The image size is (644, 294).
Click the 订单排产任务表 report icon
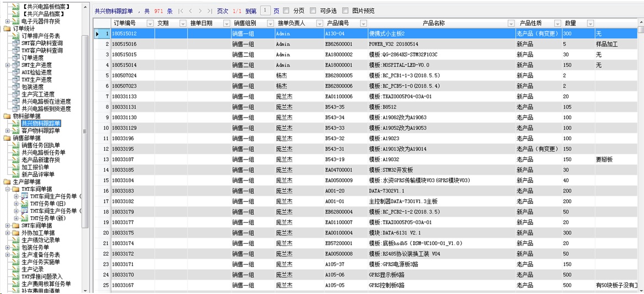pos(16,36)
